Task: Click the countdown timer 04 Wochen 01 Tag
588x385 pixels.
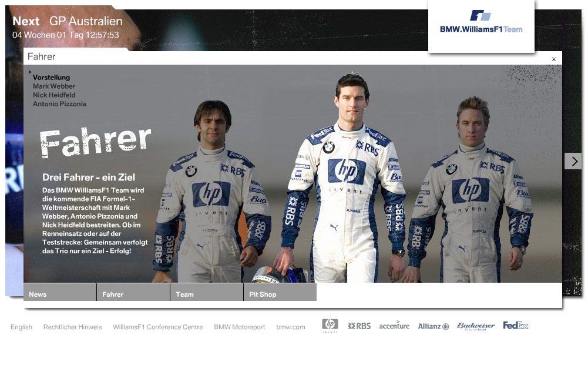Action: (66, 35)
